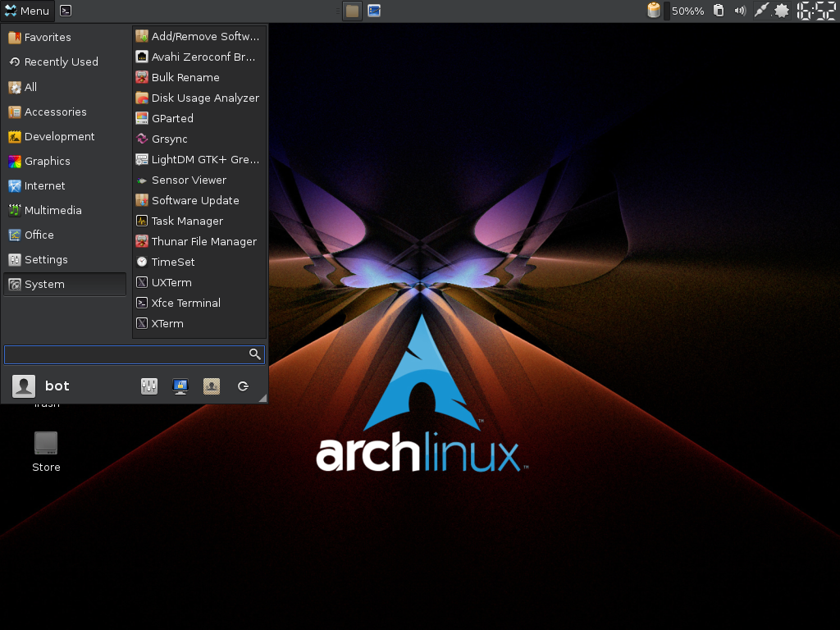The height and width of the screenshot is (630, 840).
Task: Open the clipboard manager tray icon
Action: coord(719,11)
